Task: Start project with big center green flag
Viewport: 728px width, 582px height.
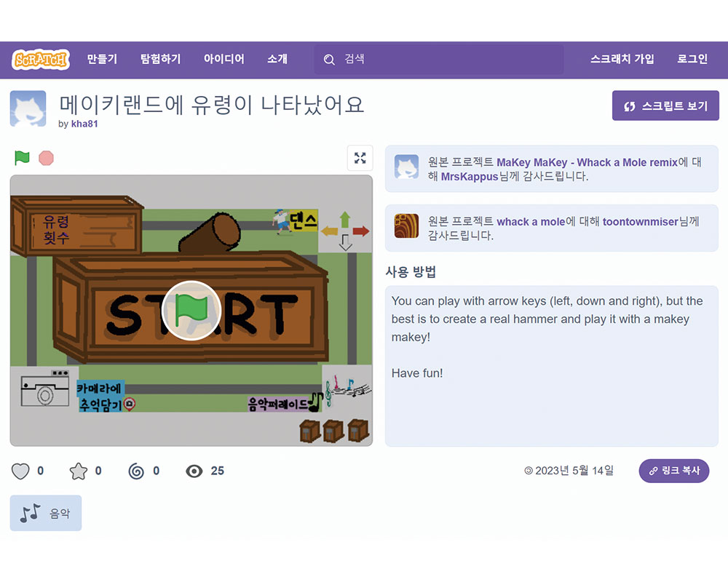Action: (191, 311)
